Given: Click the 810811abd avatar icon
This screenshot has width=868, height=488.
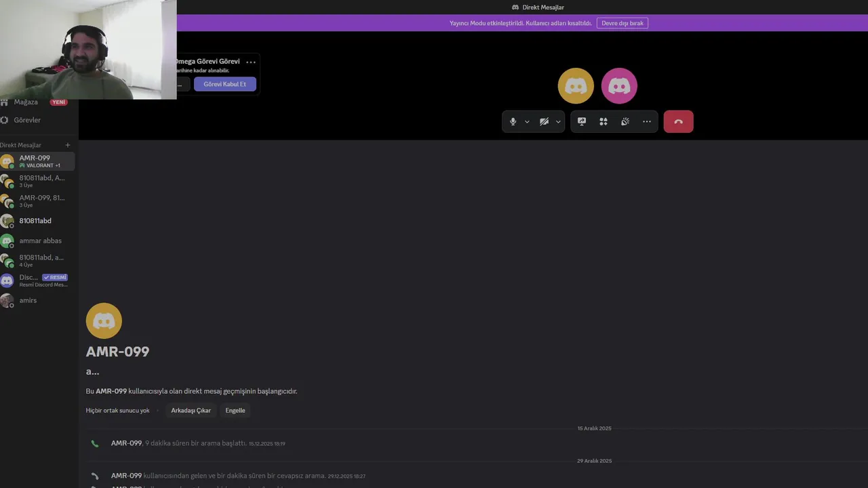Looking at the screenshot, I should (7, 221).
